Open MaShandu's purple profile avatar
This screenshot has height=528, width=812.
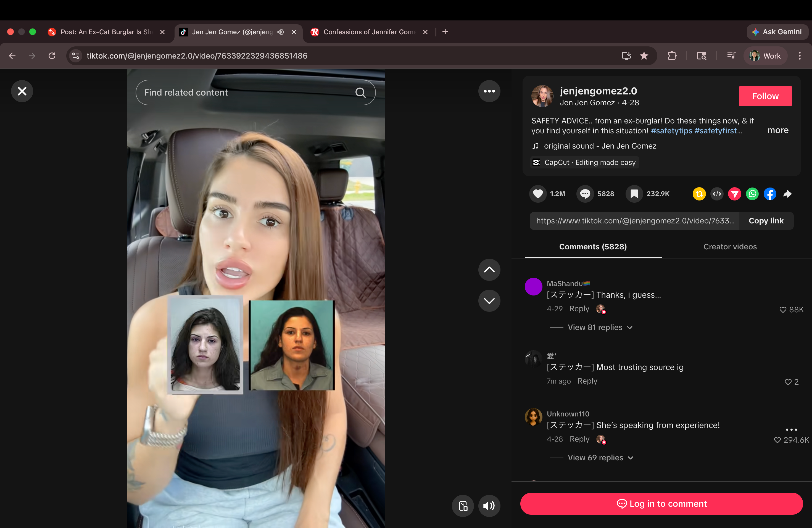tap(533, 287)
